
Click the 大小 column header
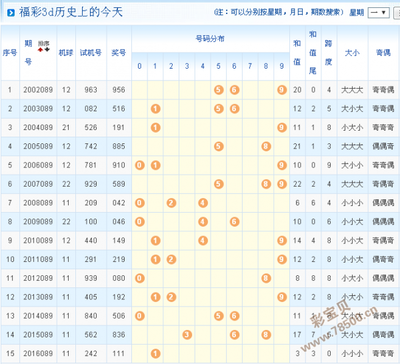click(352, 53)
